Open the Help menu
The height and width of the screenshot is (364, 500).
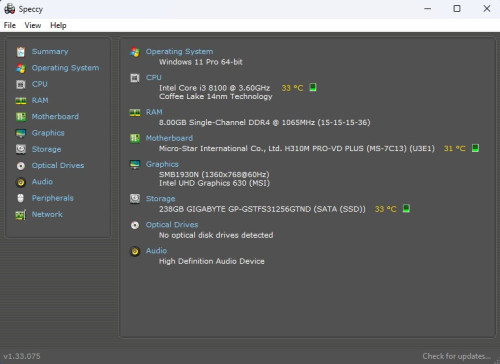coord(58,25)
